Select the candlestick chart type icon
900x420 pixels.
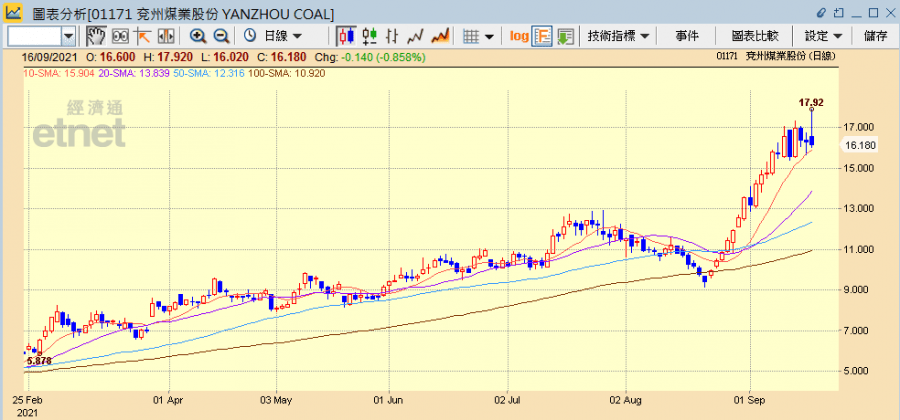(x=346, y=35)
